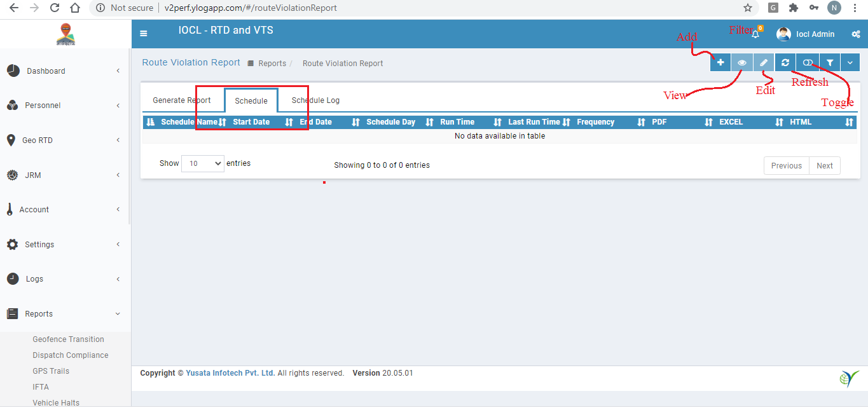Click the Previous pagination button
Image resolution: width=868 pixels, height=410 pixels.
pos(787,166)
